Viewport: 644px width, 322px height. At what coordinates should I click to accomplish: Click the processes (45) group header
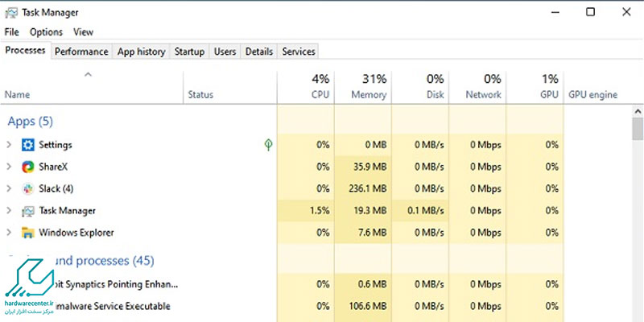pos(103,261)
